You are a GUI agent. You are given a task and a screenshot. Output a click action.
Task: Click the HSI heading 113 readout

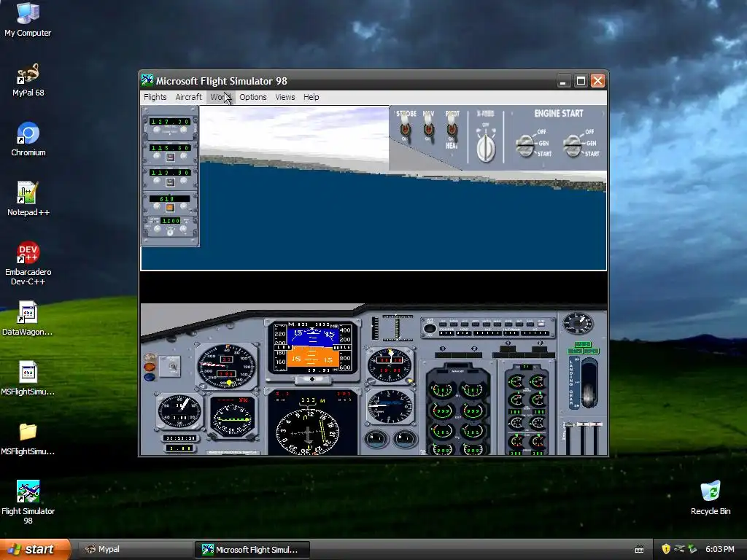308,400
